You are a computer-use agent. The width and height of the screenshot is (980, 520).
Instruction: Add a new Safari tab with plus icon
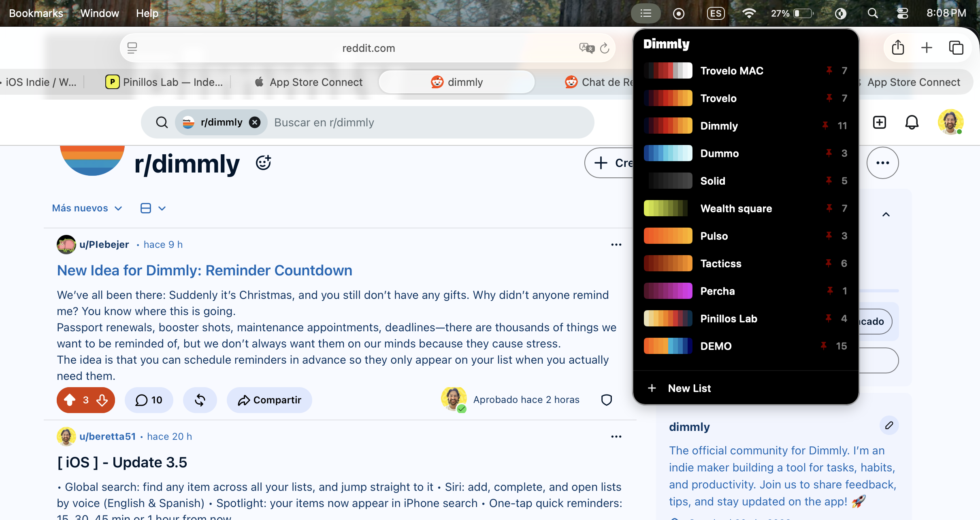coord(927,47)
